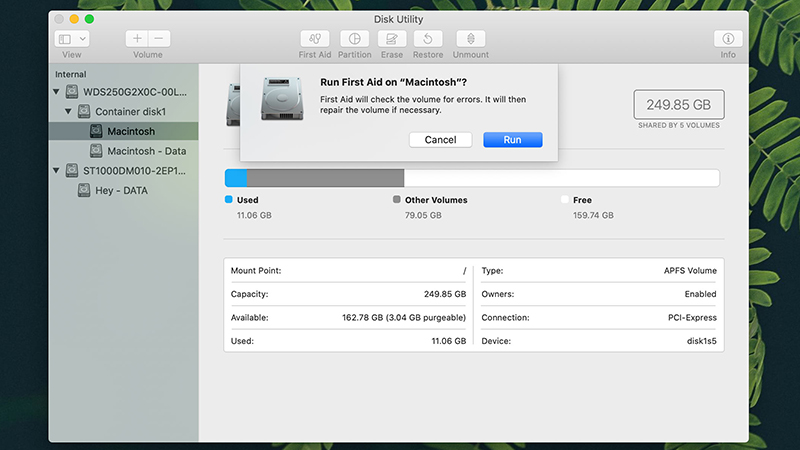
Task: Click the Owners Enabled value
Action: click(x=701, y=294)
